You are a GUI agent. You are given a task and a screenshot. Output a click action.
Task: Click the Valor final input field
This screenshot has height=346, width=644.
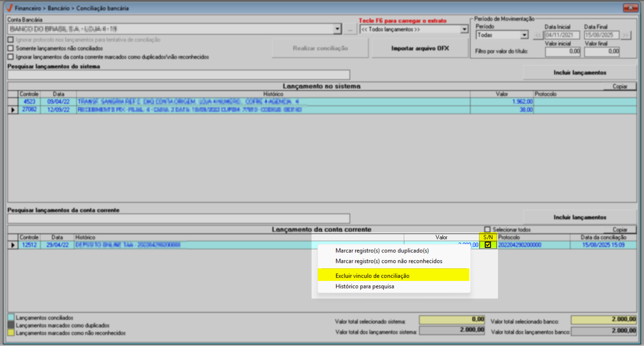click(x=602, y=51)
